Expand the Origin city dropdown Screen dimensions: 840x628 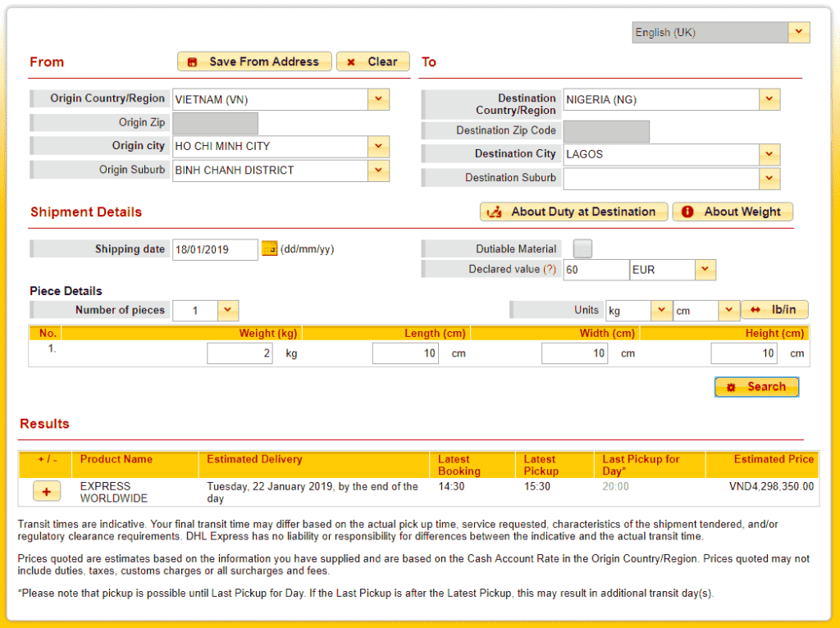[x=379, y=146]
